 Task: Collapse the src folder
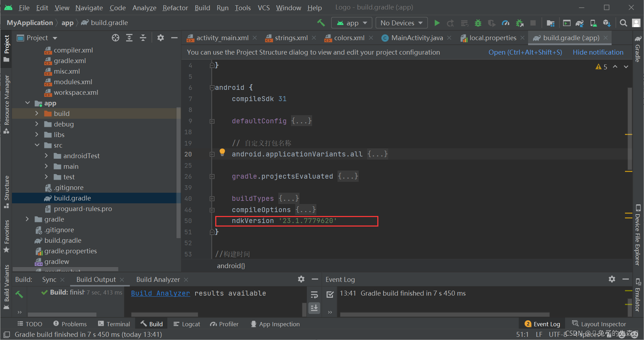click(37, 145)
